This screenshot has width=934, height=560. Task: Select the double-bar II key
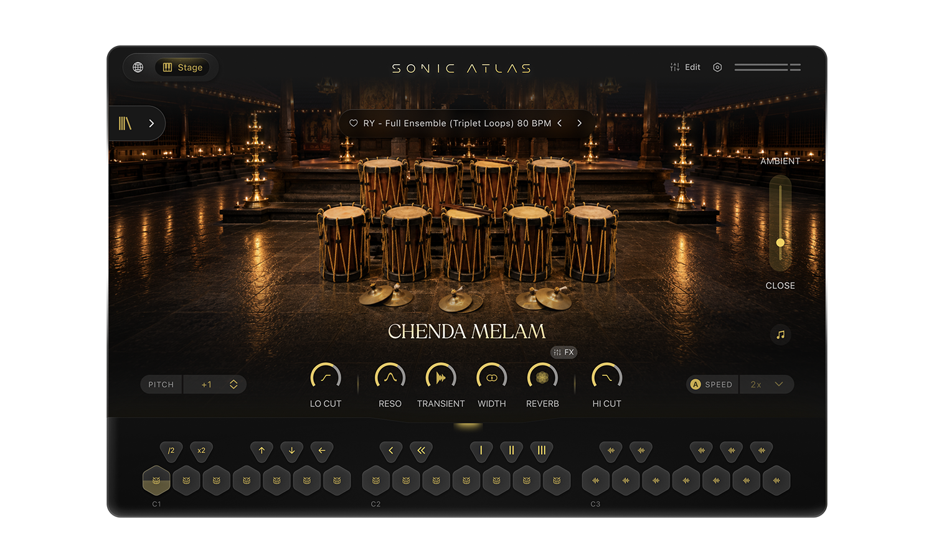(511, 450)
